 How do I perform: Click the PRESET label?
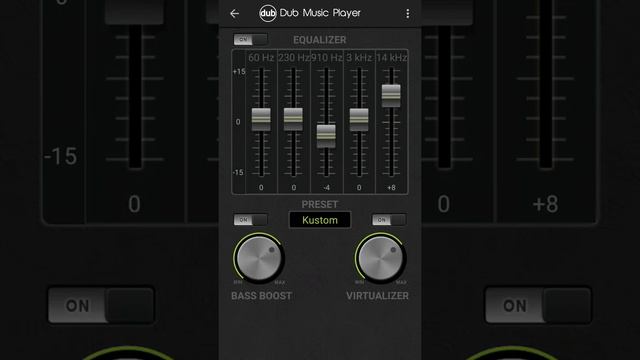point(320,204)
